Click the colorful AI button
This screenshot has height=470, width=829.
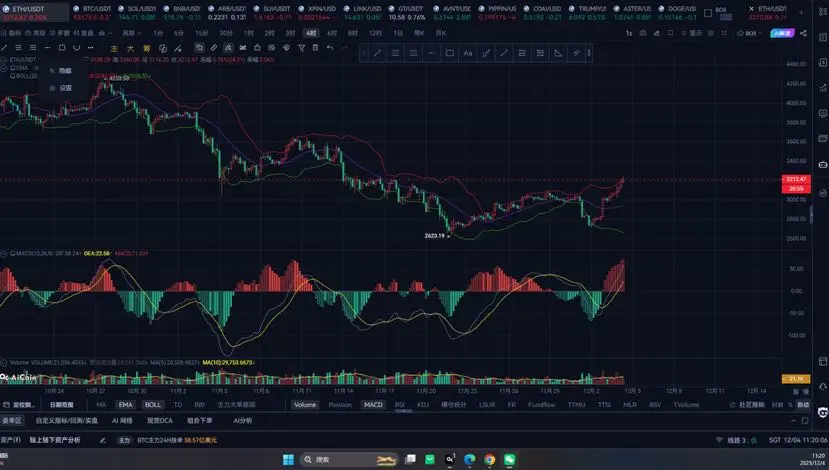tap(782, 33)
